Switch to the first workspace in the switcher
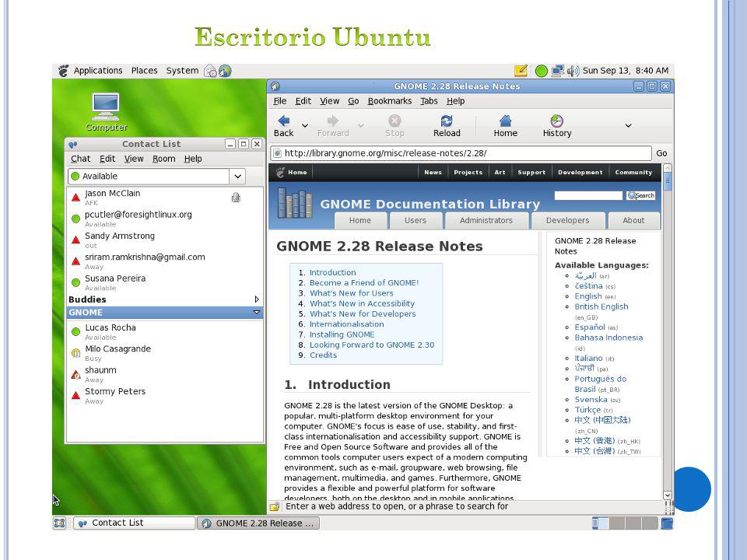Screen dimensions: 747x560 coord(600,523)
